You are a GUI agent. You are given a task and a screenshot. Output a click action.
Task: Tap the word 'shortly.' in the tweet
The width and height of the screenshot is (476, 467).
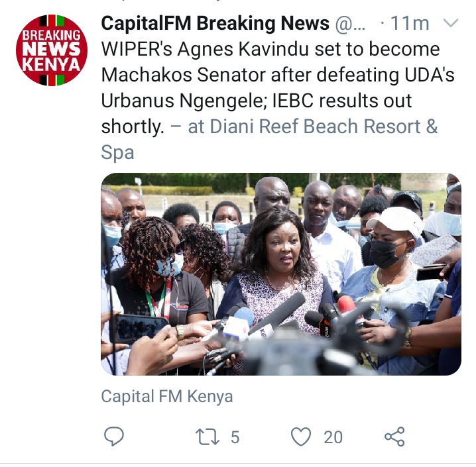pos(133,127)
